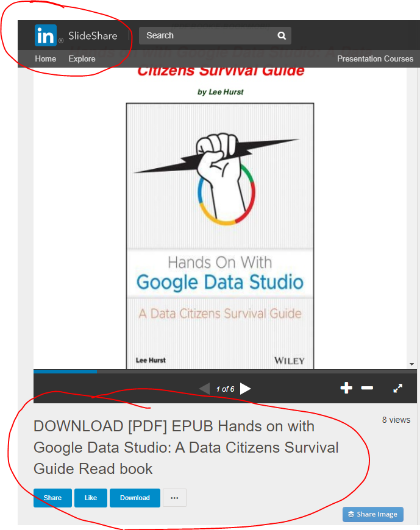Click the search magnifier icon
Viewport: 420px width, 530px height.
(x=282, y=35)
